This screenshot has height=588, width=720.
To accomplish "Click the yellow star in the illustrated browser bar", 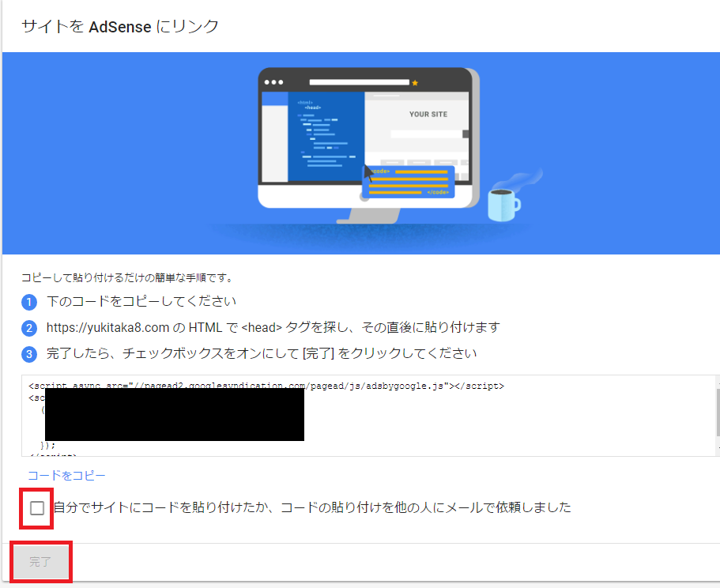I will (415, 82).
